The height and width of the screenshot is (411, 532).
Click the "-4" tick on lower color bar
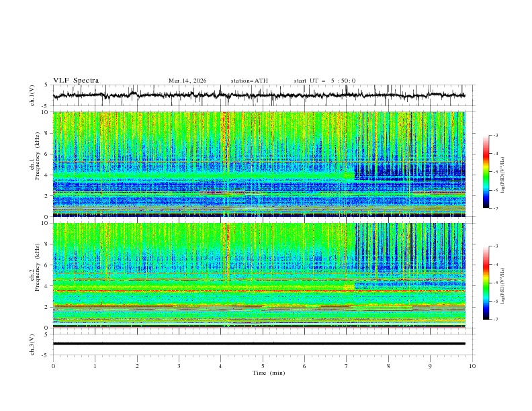(495, 265)
